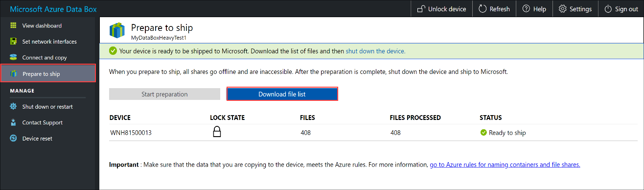The height and width of the screenshot is (190, 644).
Task: Click the FILES PROCESSED column header
Action: pyautogui.click(x=415, y=118)
